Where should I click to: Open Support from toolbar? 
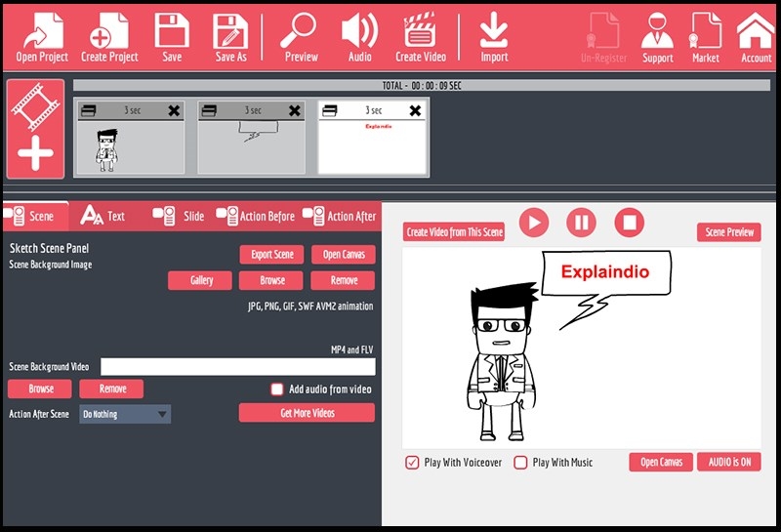pos(657,38)
